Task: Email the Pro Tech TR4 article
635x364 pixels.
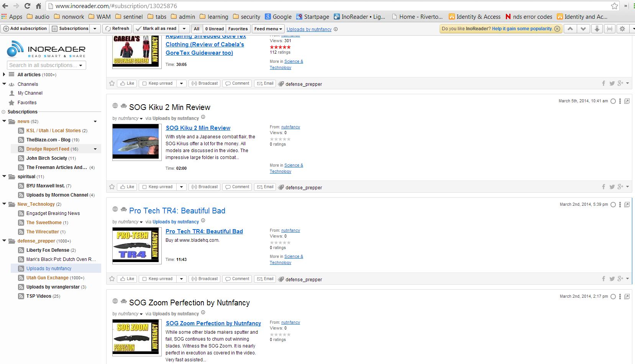Action: pos(265,279)
